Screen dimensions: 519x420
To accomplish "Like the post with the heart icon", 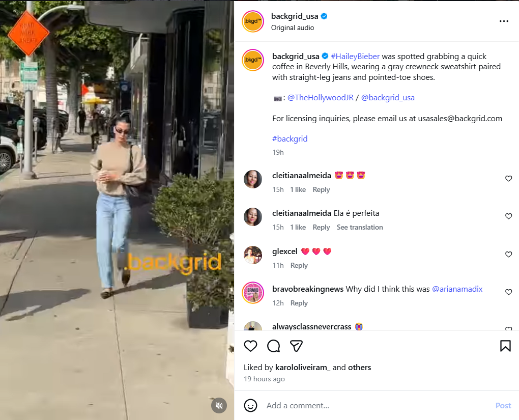I will click(x=250, y=346).
